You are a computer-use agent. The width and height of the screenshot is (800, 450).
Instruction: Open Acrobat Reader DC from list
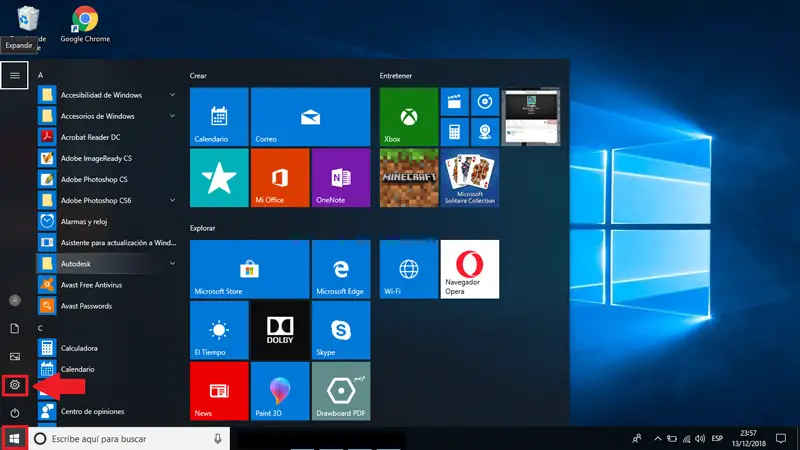pyautogui.click(x=107, y=137)
